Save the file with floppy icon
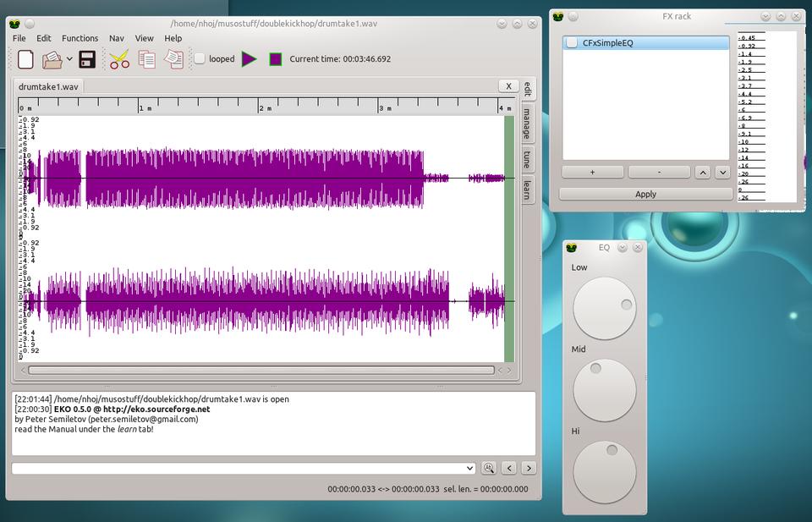 click(x=87, y=59)
